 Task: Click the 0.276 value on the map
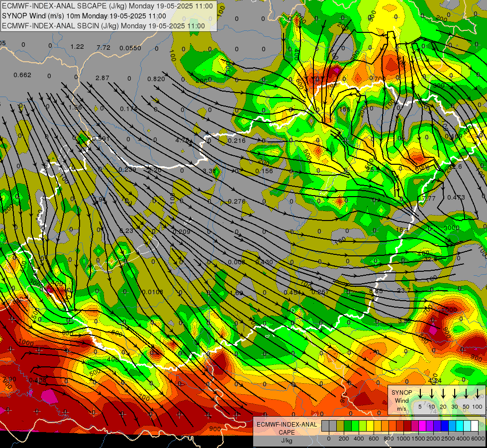coord(237,202)
